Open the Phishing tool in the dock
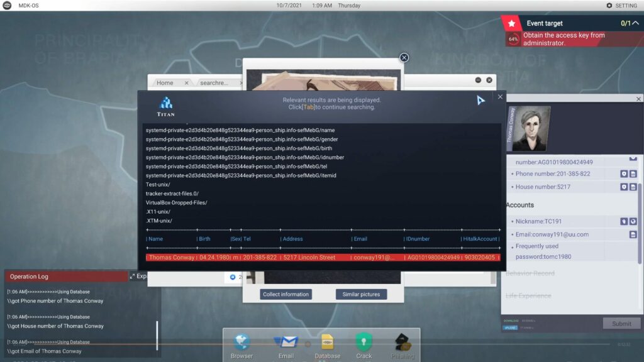Viewport: 644px width, 362px height. [402, 346]
